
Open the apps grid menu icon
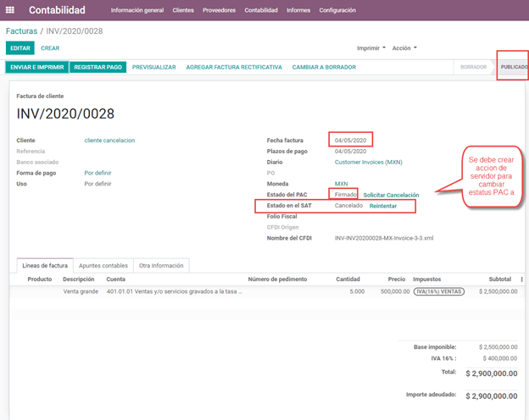(12, 10)
